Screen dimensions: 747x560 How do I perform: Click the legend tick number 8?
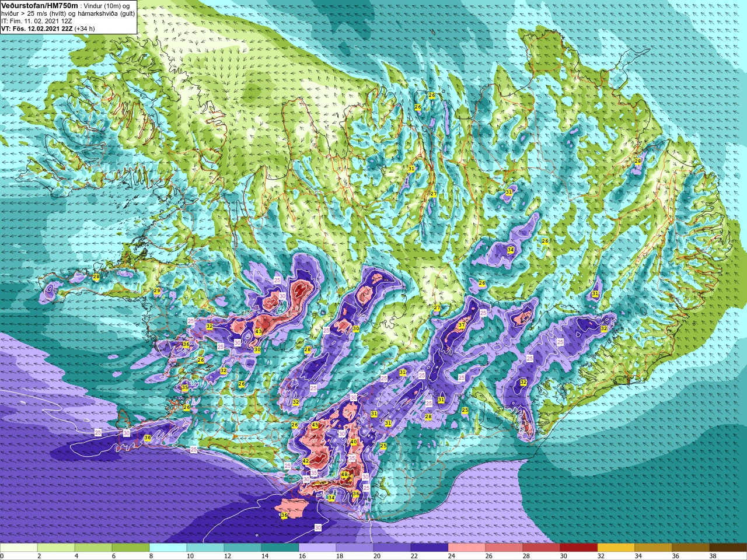coord(151,556)
